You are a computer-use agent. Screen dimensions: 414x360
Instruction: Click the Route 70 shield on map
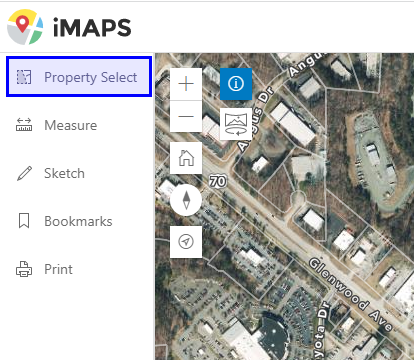point(218,181)
